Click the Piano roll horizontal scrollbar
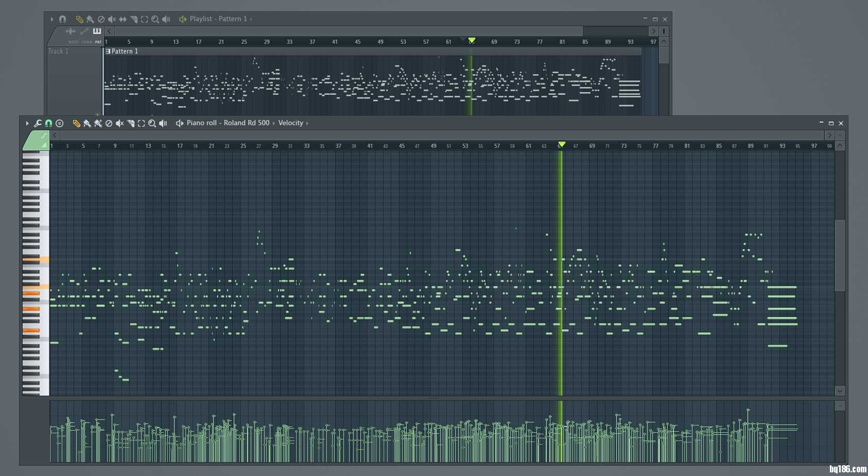 click(x=442, y=135)
